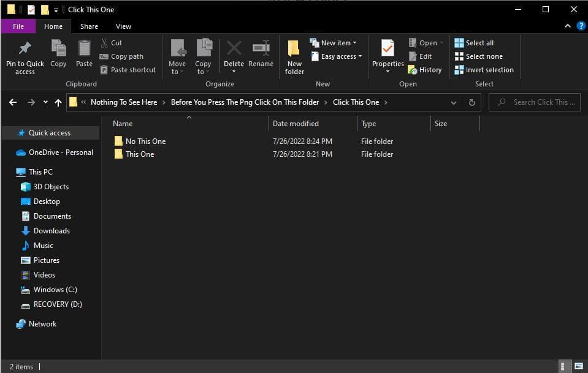This screenshot has width=588, height=373.
Task: Click Edit in the Open group
Action: (421, 56)
